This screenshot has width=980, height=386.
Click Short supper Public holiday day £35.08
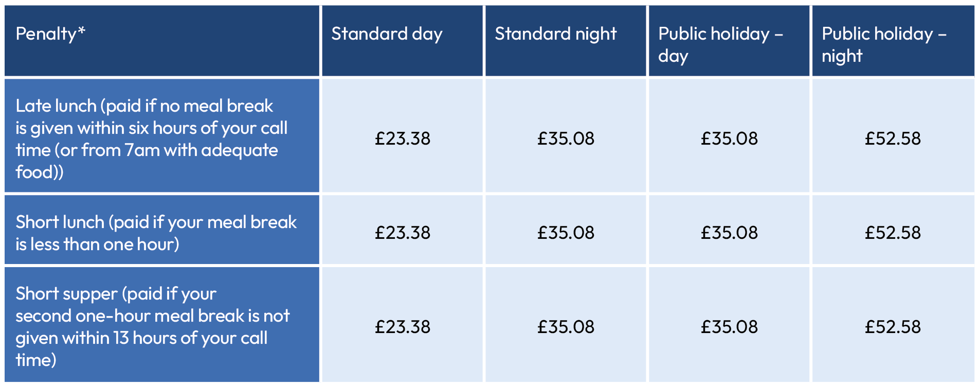729,327
